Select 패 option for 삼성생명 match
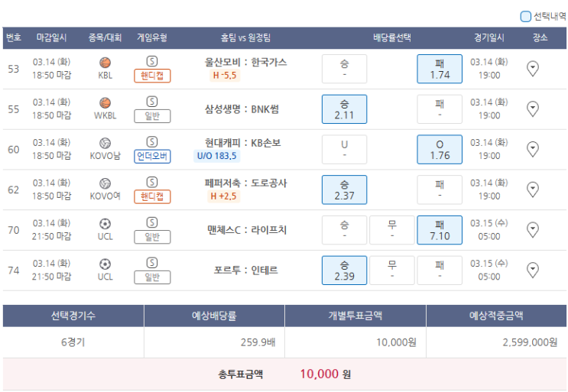The width and height of the screenshot is (568, 392). 440,109
